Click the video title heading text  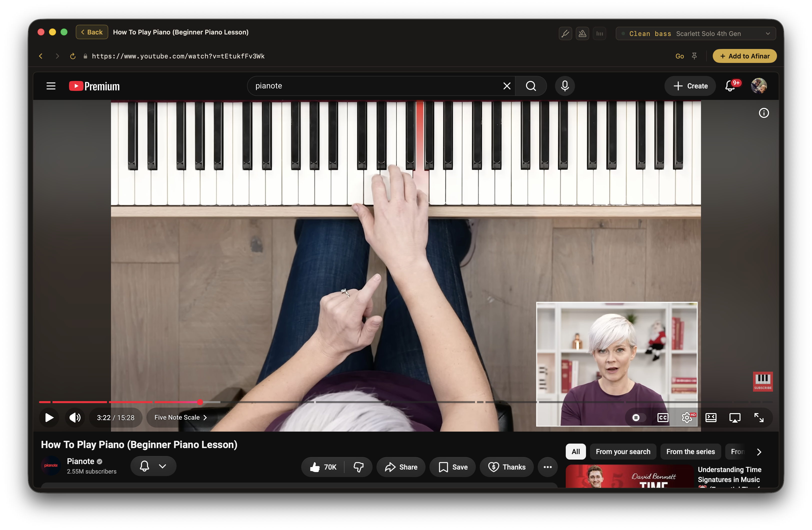139,444
